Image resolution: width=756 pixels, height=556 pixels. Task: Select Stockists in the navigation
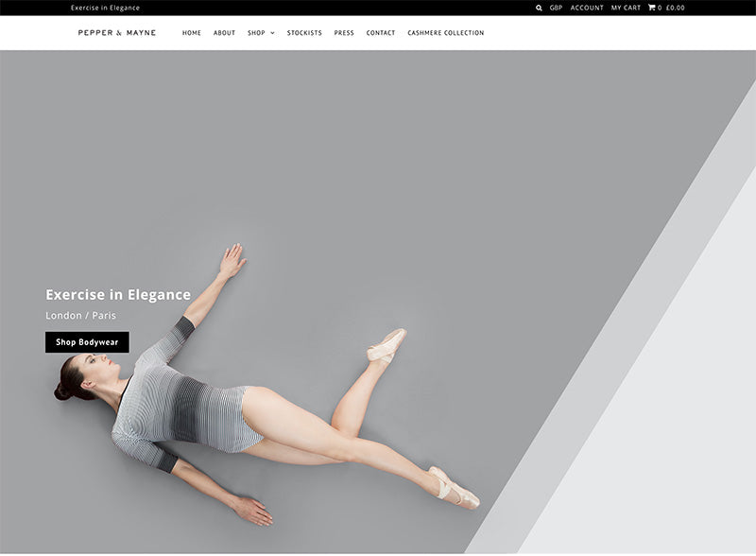pos(304,33)
